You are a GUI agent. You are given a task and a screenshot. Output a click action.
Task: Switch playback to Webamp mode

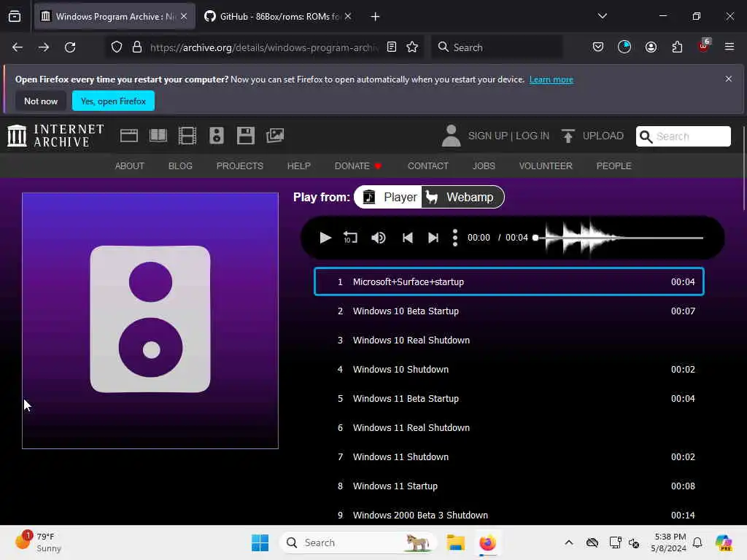[x=462, y=197]
